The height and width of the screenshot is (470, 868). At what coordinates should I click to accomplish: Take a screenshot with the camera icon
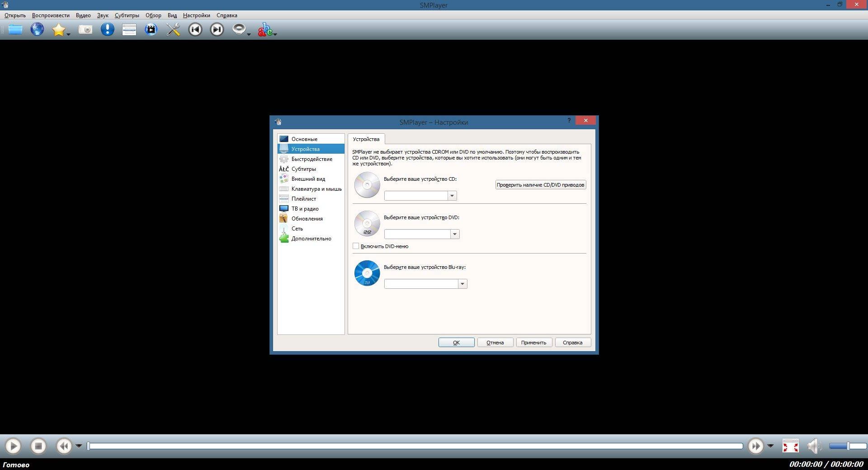pos(85,30)
